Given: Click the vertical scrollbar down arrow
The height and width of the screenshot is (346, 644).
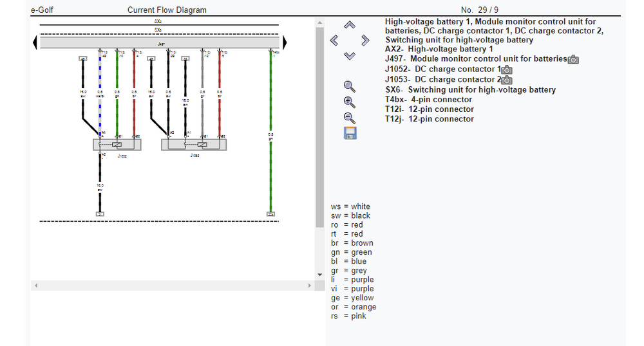Looking at the screenshot, I should coord(319,275).
